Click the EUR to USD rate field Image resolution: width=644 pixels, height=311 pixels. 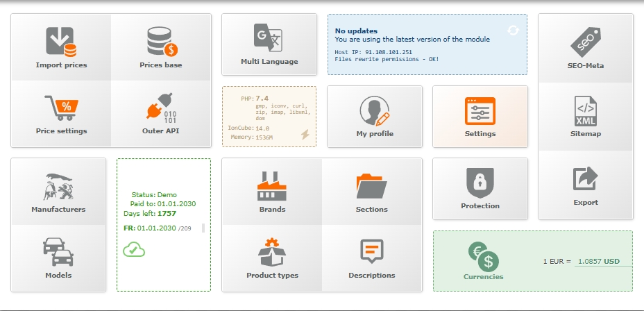[x=602, y=261]
